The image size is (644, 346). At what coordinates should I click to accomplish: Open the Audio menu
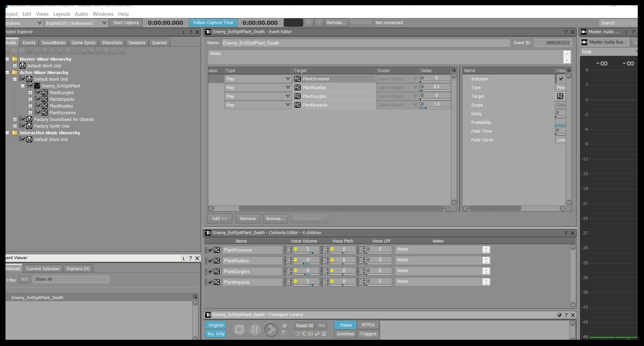point(82,14)
